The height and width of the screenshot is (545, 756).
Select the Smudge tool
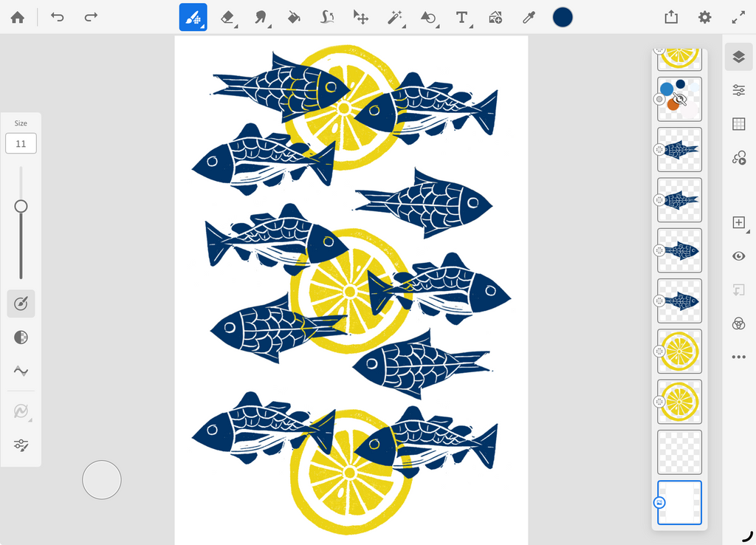(261, 18)
